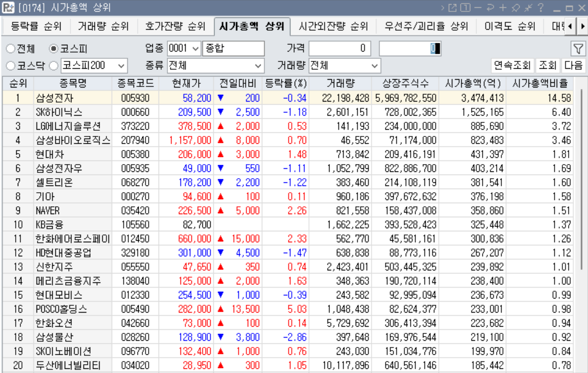Select the SK하이닉스 stock name

point(59,112)
